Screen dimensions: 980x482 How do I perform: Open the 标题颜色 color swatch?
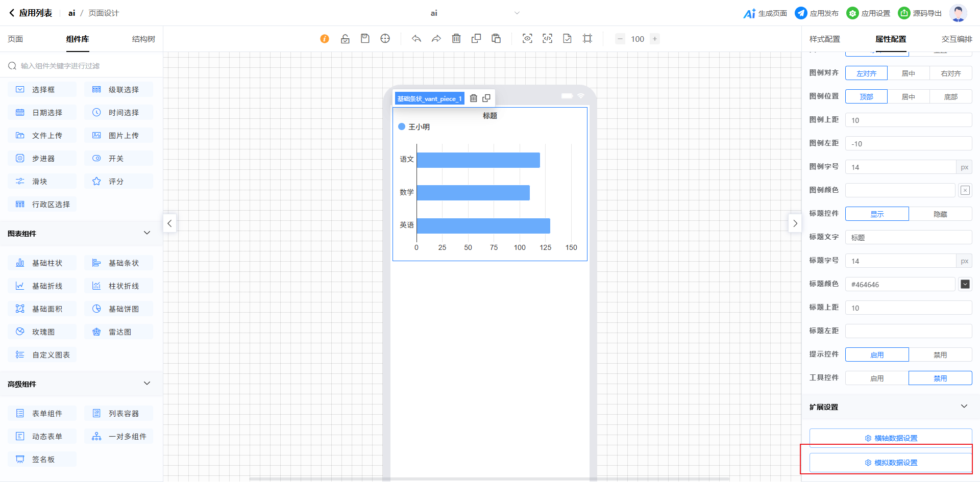coord(965,284)
